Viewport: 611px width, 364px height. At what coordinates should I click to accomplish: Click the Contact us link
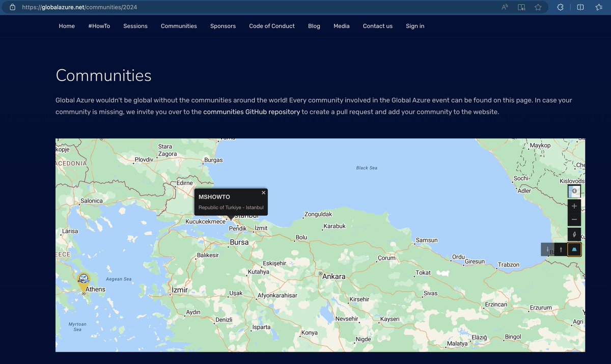pyautogui.click(x=378, y=26)
